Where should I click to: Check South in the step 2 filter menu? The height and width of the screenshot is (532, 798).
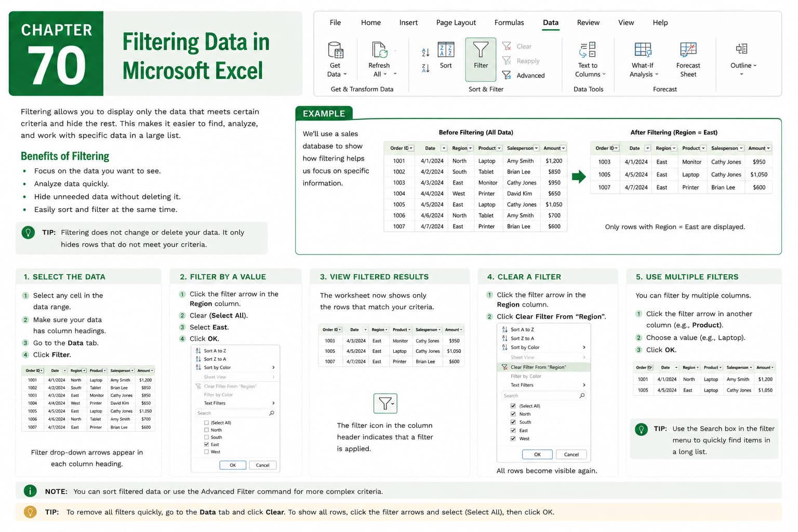(x=206, y=437)
